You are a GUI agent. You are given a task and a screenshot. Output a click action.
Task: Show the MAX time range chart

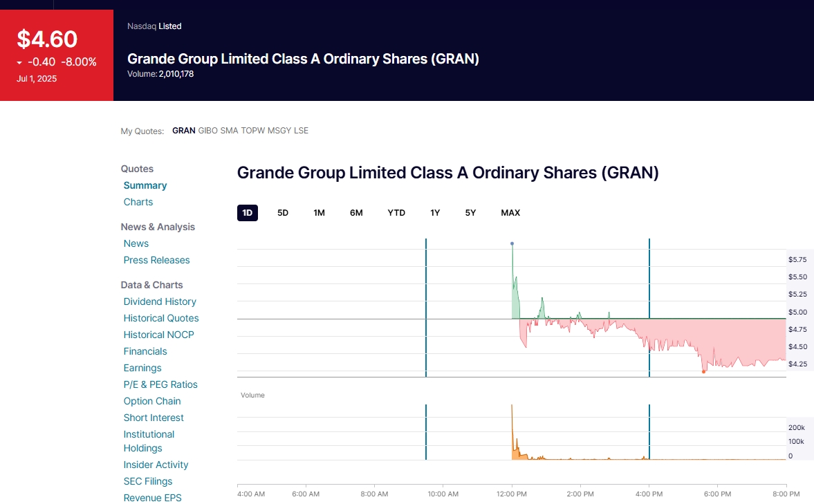tap(510, 213)
